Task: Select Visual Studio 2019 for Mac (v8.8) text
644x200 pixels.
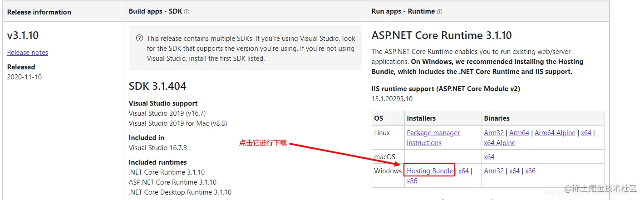Action: (178, 123)
